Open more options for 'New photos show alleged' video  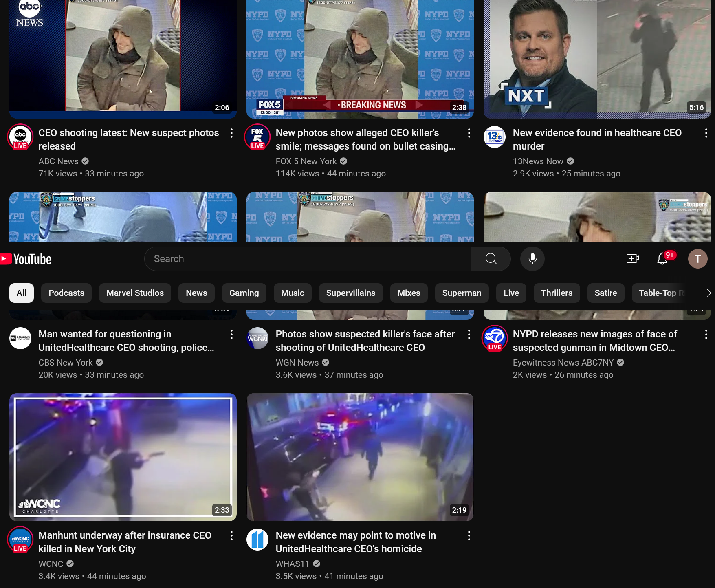tap(469, 133)
